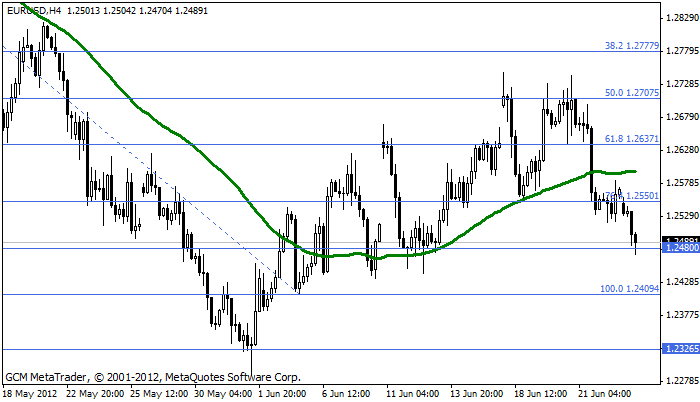Click the EURUSD,H4 chart title text
This screenshot has height=402, width=700.
34,10
